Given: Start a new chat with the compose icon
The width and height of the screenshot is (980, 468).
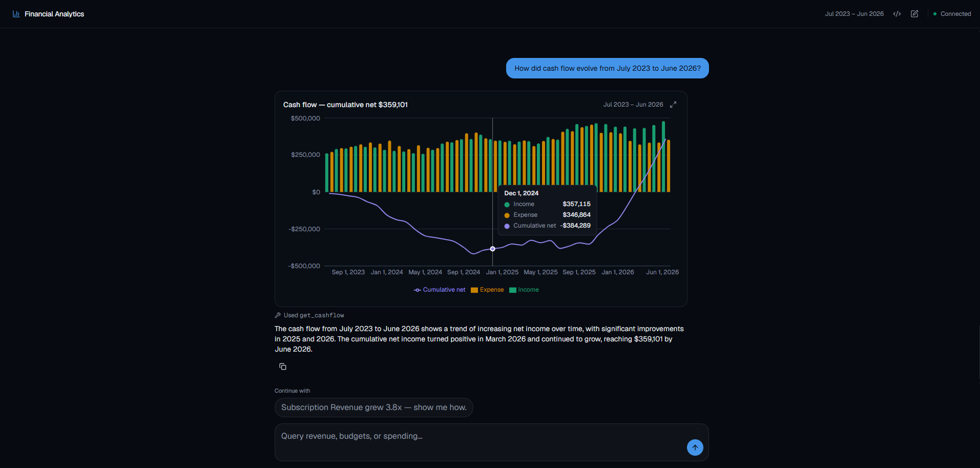Looking at the screenshot, I should coord(914,14).
